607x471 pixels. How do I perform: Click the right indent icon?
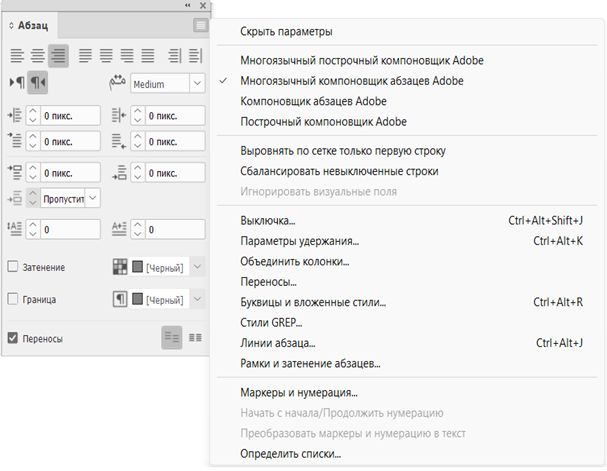[119, 115]
